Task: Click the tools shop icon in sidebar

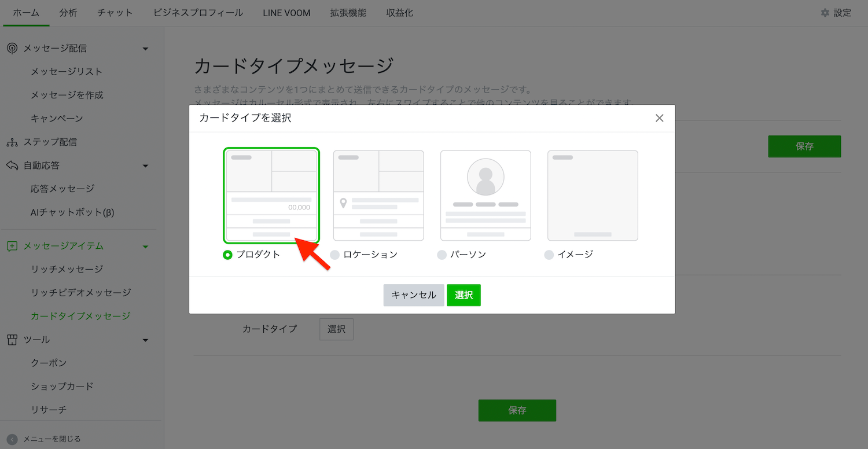Action: pyautogui.click(x=12, y=340)
